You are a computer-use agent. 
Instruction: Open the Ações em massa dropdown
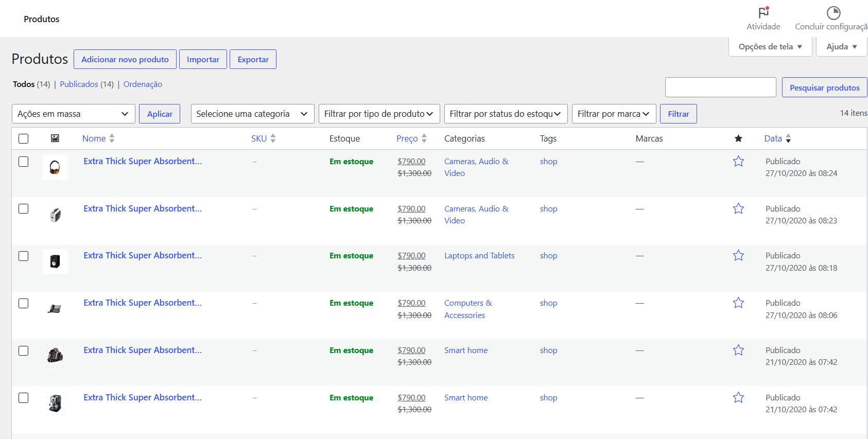(74, 114)
